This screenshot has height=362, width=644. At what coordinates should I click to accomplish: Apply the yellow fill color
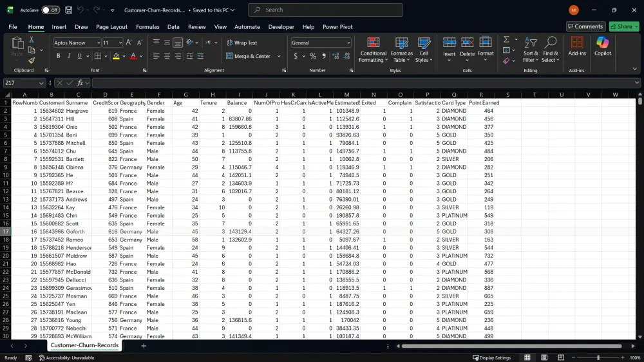pyautogui.click(x=116, y=56)
